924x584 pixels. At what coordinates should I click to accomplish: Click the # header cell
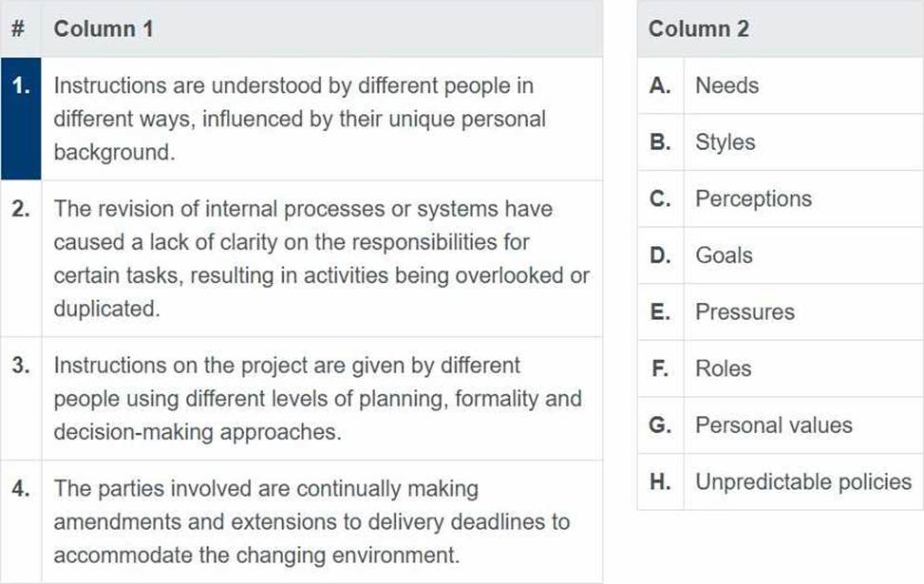pos(21,28)
